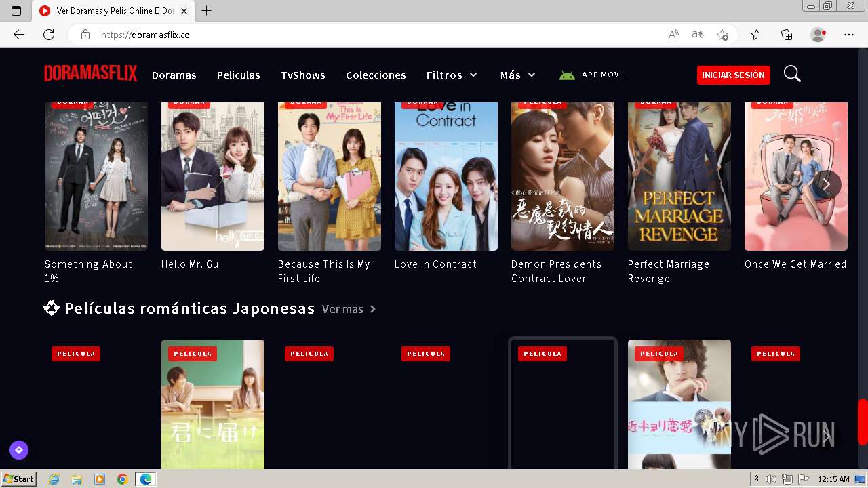Open File Explorer from taskbar

[77, 479]
